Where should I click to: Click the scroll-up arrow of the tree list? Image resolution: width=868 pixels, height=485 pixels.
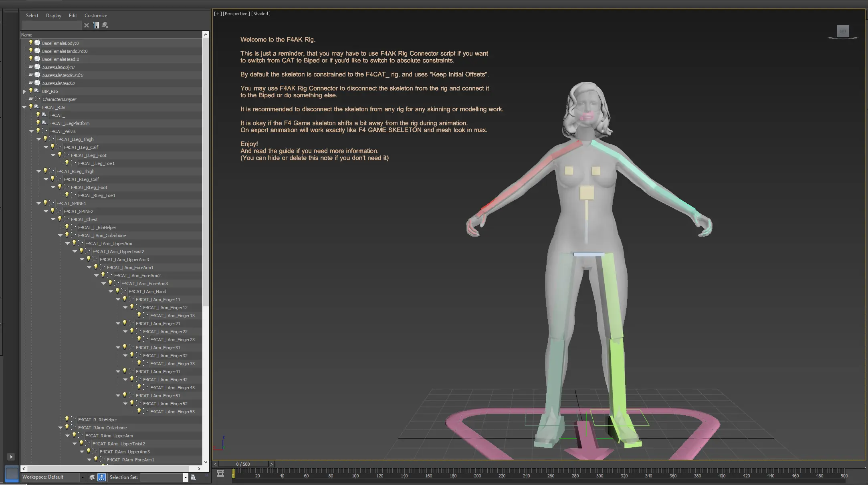(x=206, y=35)
